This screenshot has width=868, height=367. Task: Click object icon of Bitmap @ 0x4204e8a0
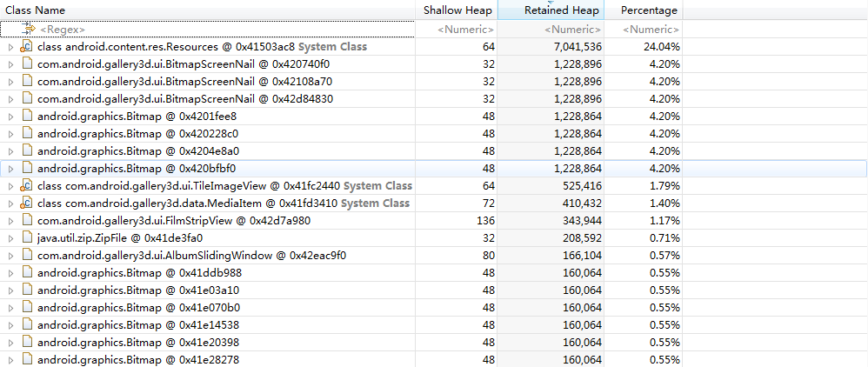[27, 150]
